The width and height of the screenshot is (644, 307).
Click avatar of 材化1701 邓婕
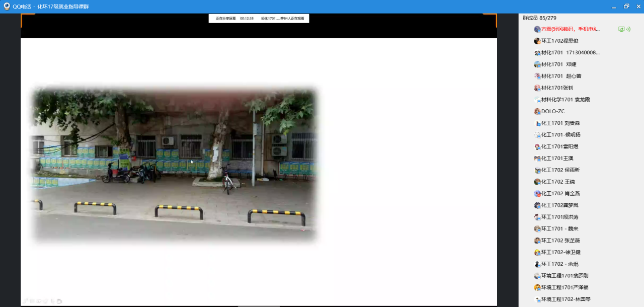click(x=537, y=64)
